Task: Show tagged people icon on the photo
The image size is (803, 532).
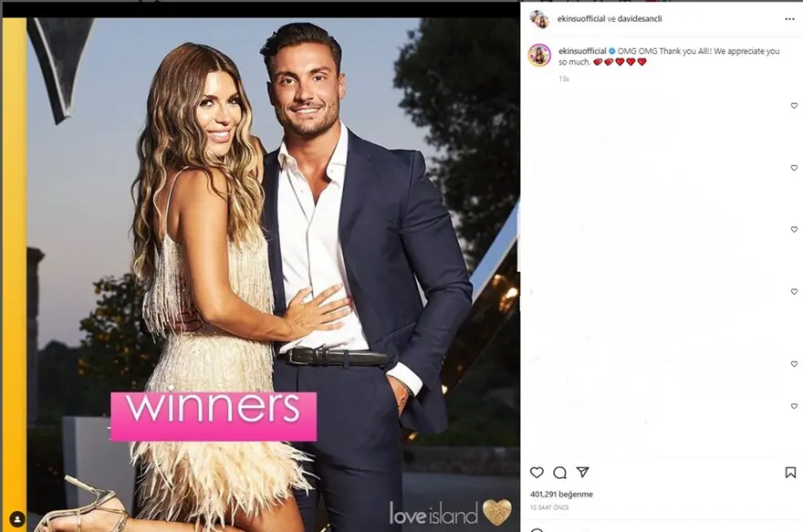Action: pyautogui.click(x=17, y=519)
